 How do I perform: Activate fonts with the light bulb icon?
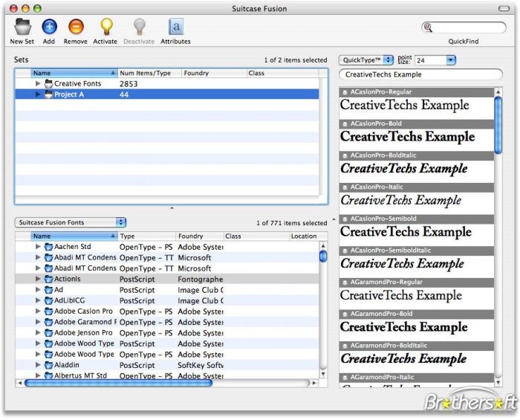[x=106, y=27]
